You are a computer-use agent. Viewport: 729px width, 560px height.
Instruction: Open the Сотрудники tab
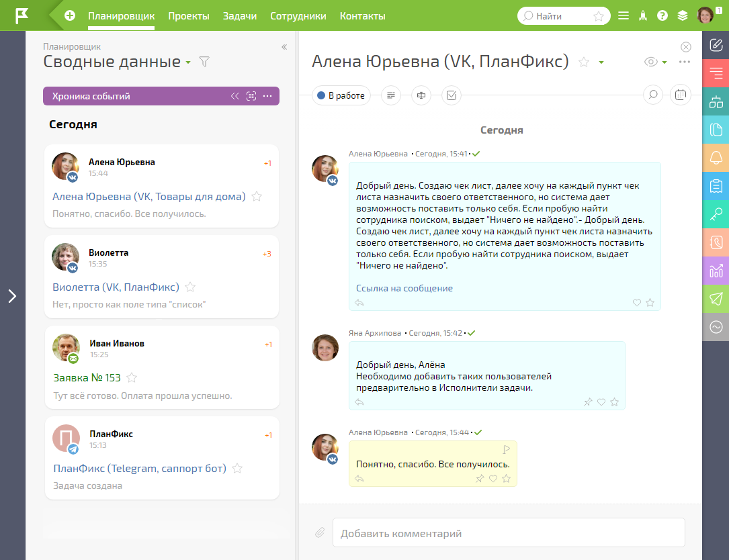[x=298, y=16]
